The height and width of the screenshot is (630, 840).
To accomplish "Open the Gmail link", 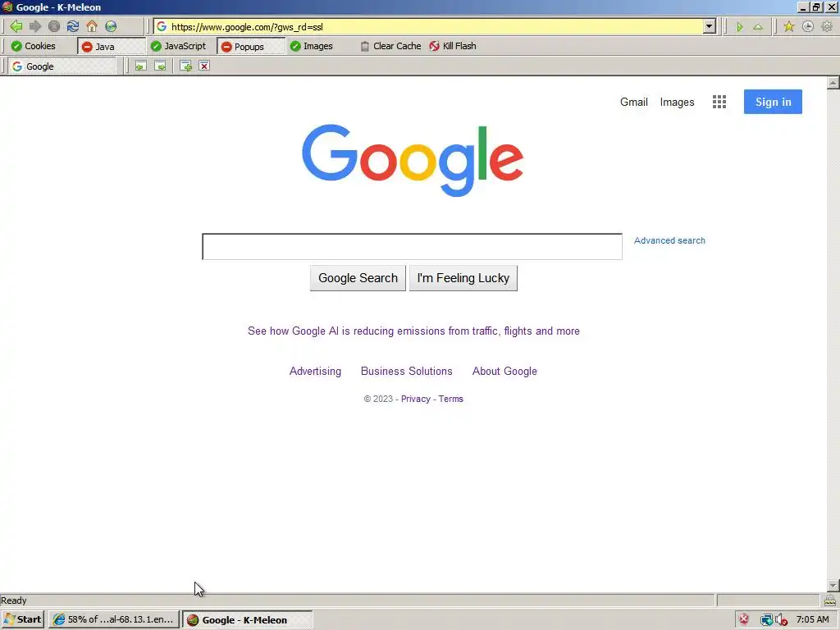I will pos(634,102).
